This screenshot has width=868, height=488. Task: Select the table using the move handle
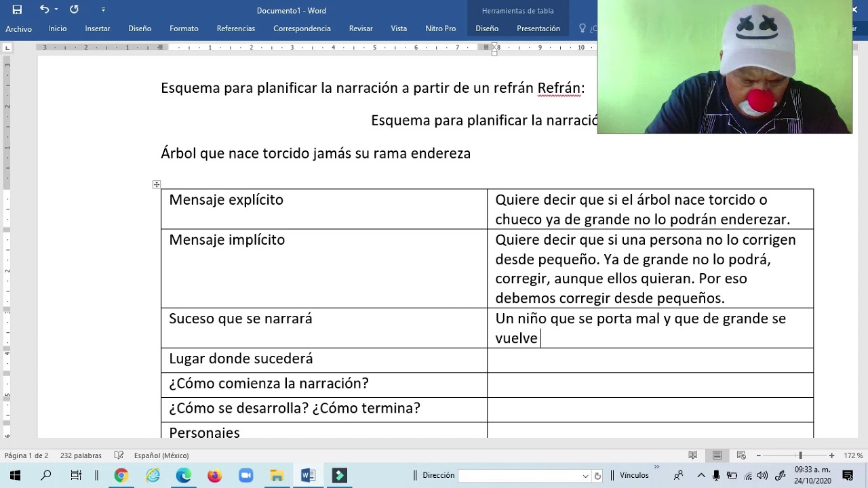[157, 184]
